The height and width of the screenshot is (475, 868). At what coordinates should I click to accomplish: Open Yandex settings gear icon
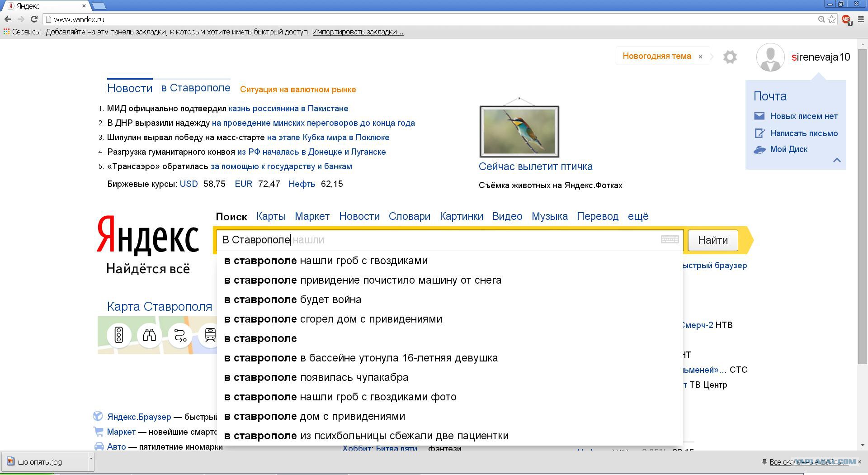(730, 57)
